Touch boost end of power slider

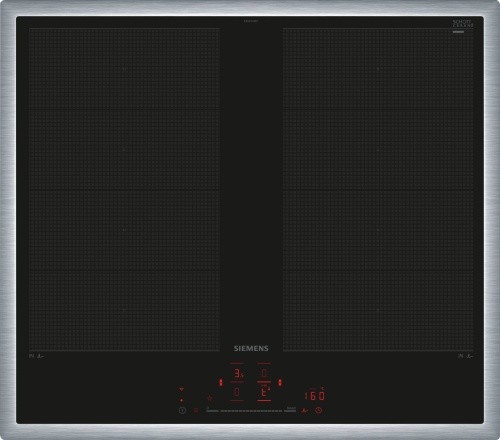291,410
